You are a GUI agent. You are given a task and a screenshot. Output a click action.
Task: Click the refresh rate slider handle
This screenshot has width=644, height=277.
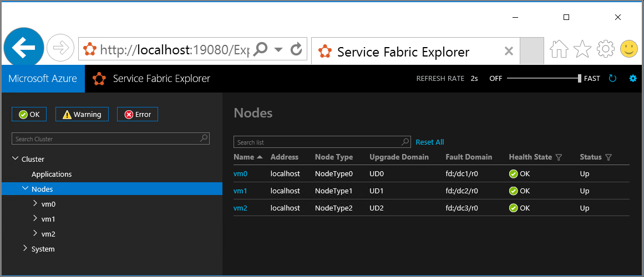579,79
